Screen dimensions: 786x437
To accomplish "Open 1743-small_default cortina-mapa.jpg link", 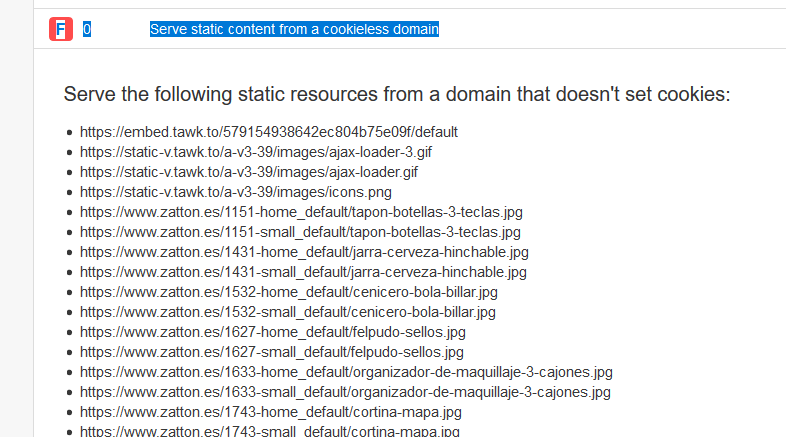I will [270, 431].
